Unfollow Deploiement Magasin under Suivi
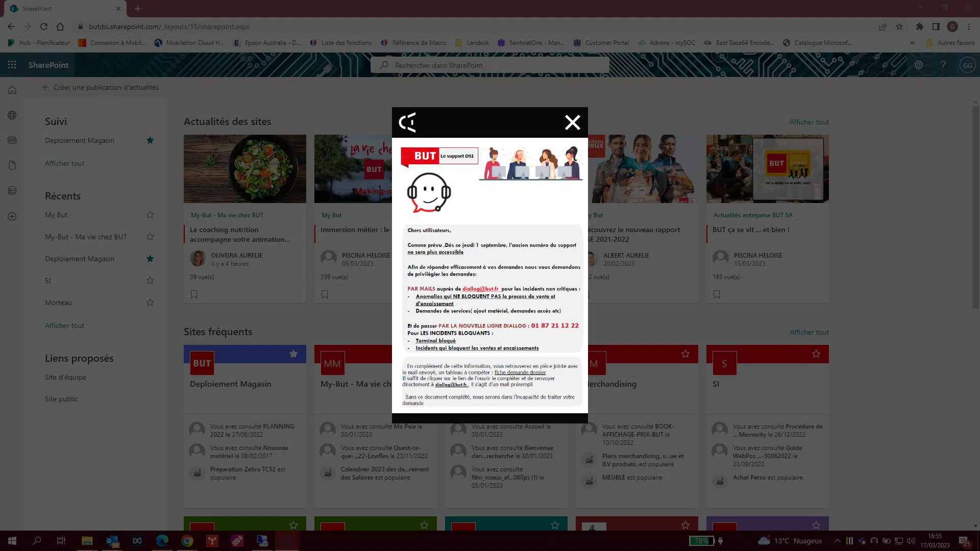 (150, 140)
